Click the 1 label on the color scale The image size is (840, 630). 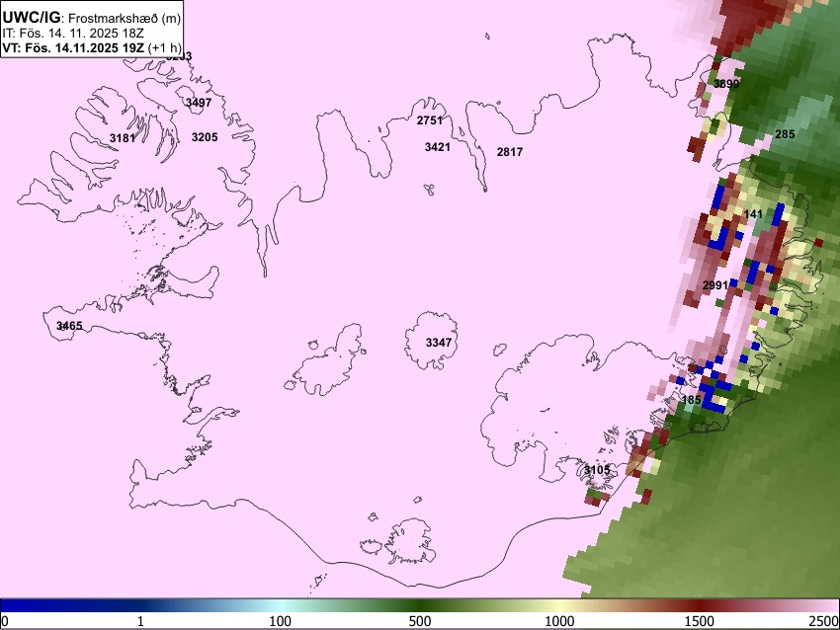point(140,621)
